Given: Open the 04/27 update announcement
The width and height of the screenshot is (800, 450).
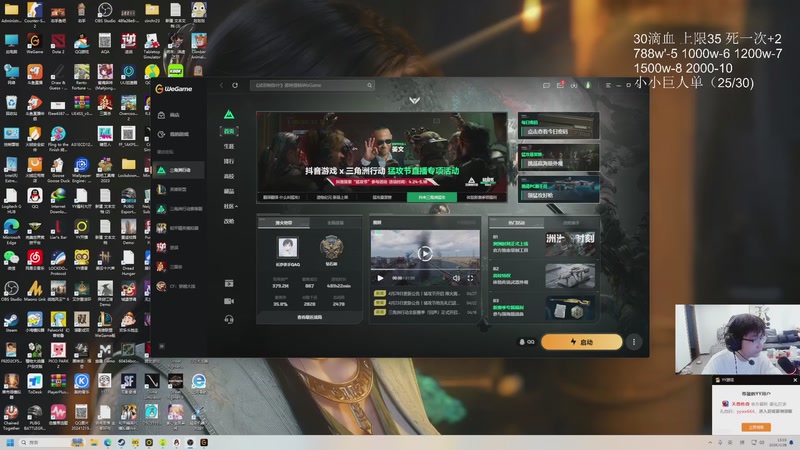Looking at the screenshot, I should point(425,294).
